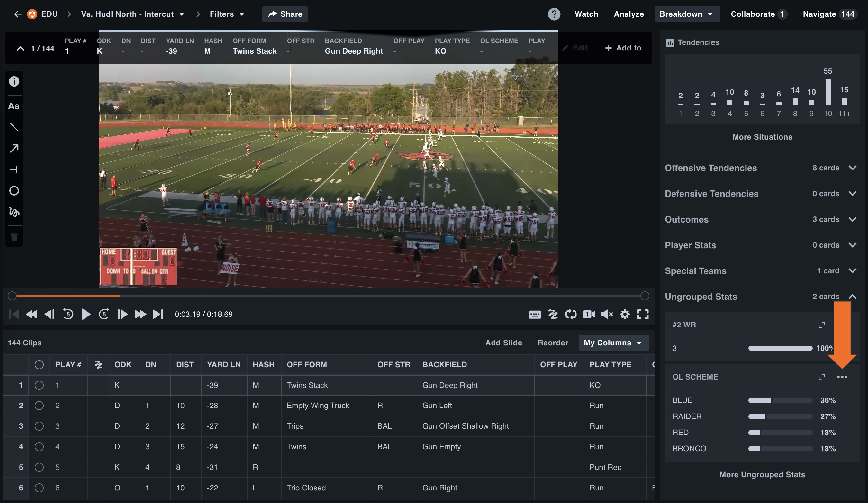Select the clip row for play 6
868x503 pixels.
(39, 488)
